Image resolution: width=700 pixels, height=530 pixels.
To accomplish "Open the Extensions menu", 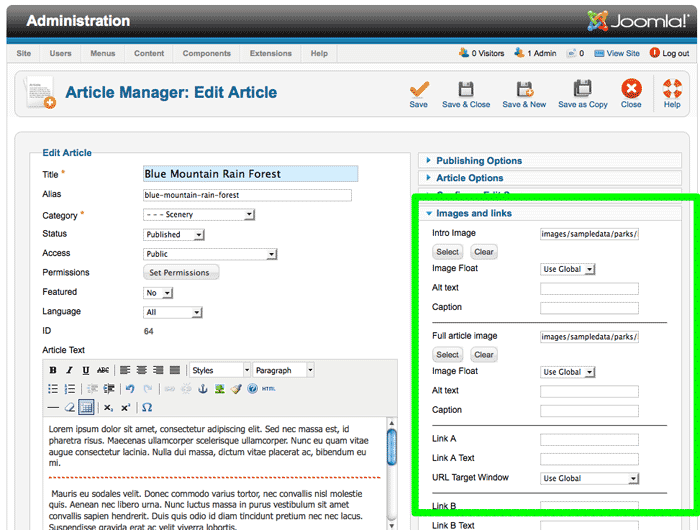I will 271,53.
